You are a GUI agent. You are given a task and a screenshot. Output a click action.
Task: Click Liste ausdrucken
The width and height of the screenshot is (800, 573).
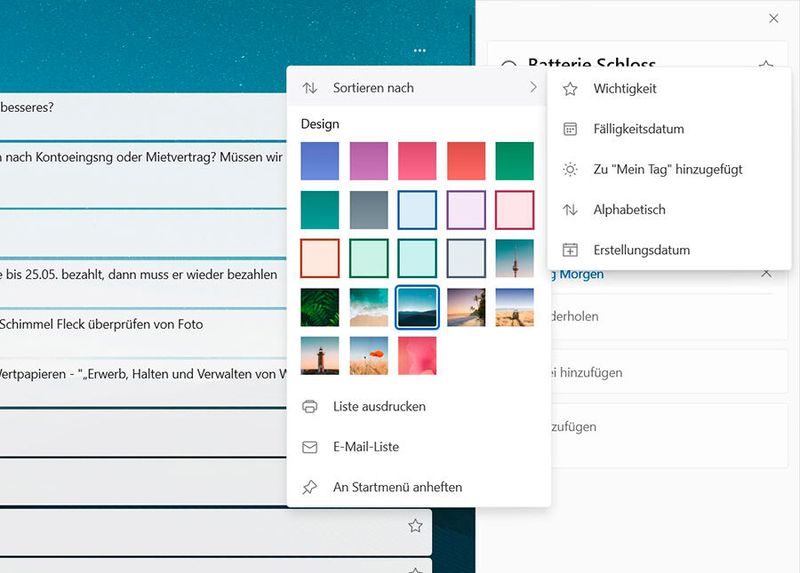click(418, 407)
